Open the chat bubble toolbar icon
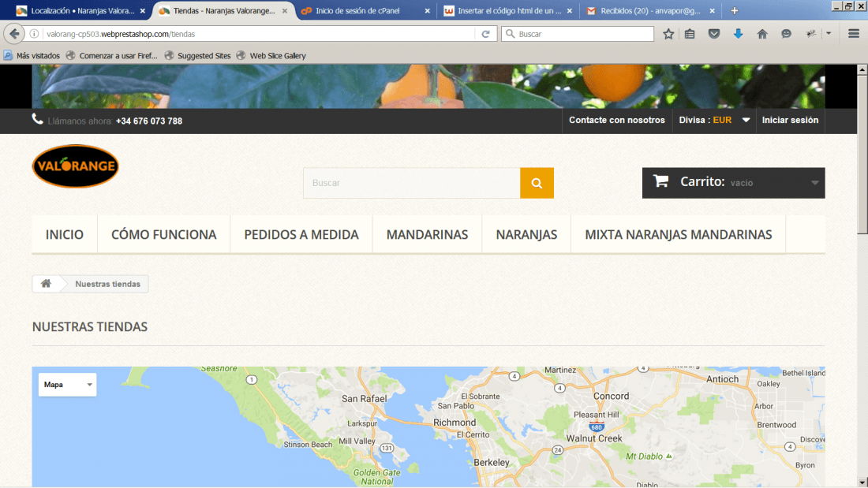 786,34
